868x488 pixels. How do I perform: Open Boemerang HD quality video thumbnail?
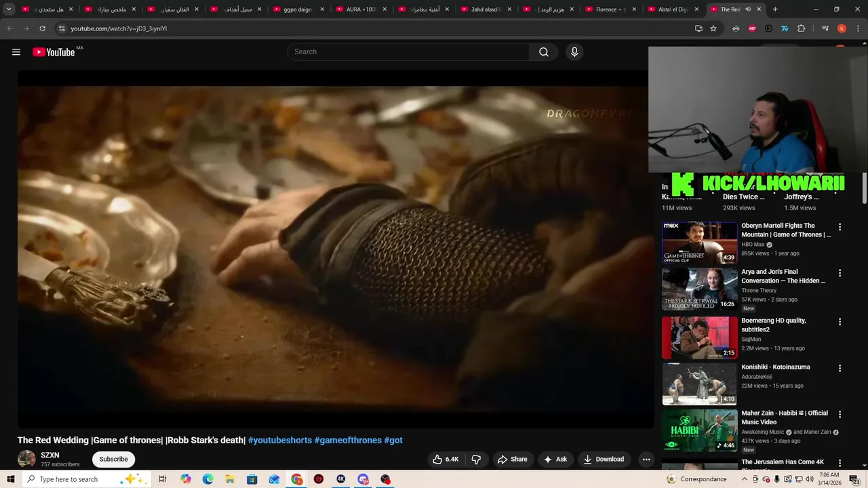tap(699, 338)
